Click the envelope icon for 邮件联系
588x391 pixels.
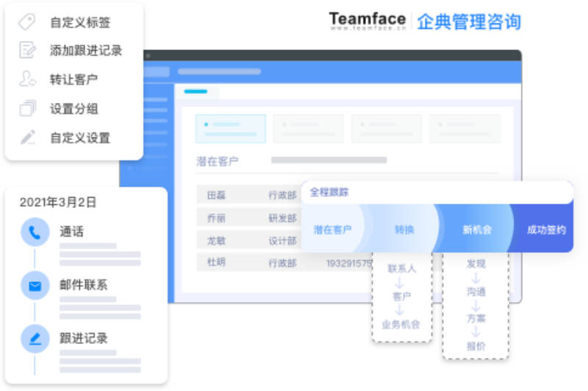35,286
